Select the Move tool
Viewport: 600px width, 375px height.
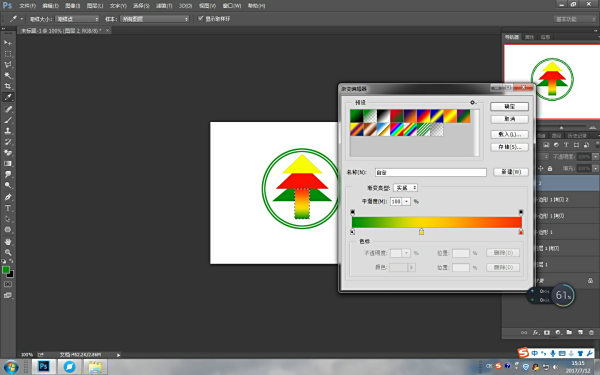(x=8, y=42)
